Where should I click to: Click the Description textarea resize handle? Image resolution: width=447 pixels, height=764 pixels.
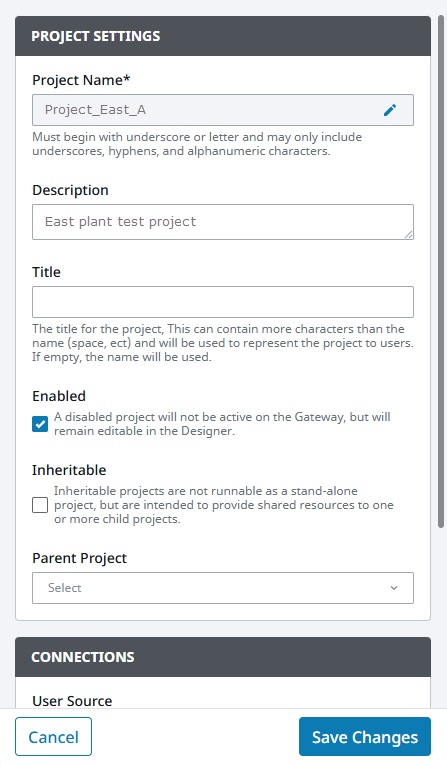408,234
